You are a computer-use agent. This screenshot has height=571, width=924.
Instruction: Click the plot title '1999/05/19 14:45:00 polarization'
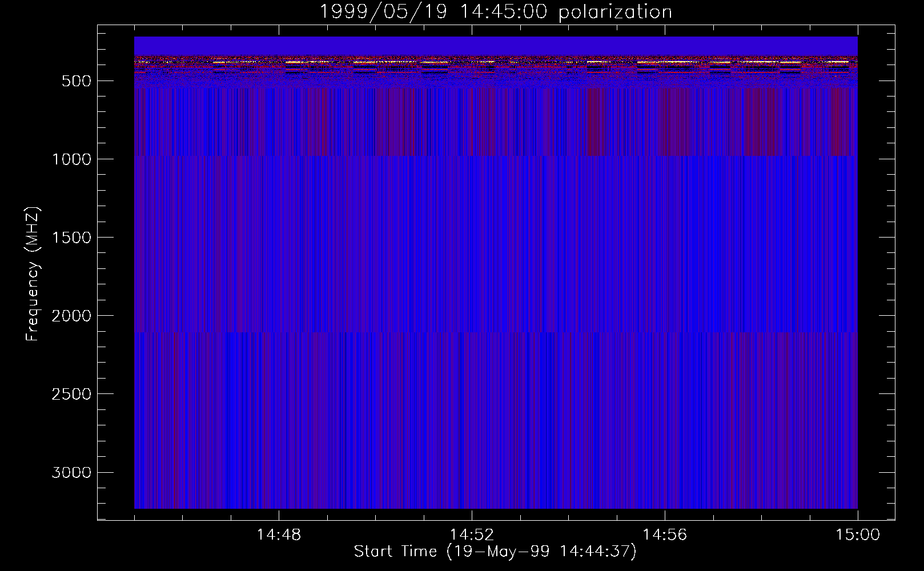496,12
